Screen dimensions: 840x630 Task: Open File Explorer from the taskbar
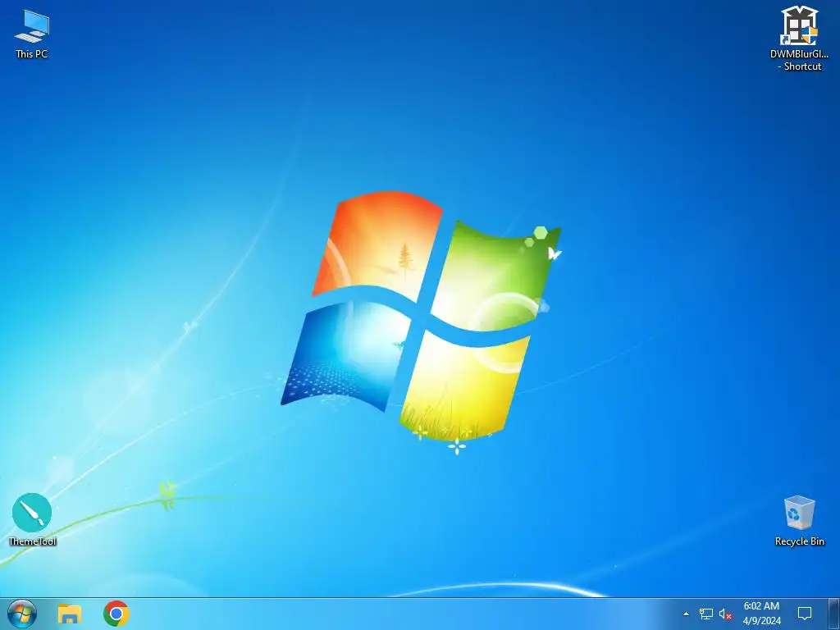(70, 614)
